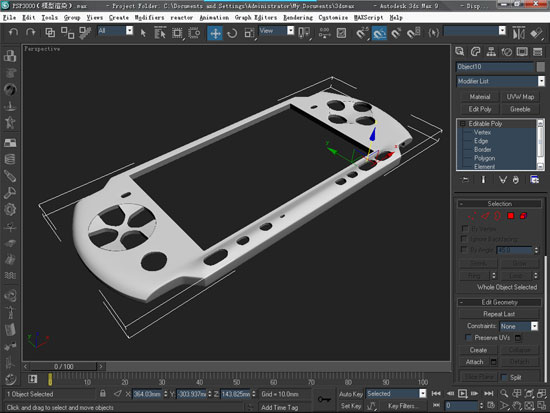The width and height of the screenshot is (550, 413).
Task: Check the Split option
Action: tap(504, 377)
